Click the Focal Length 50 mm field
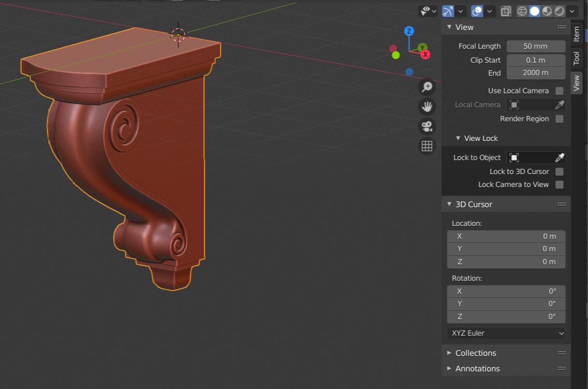 (536, 46)
